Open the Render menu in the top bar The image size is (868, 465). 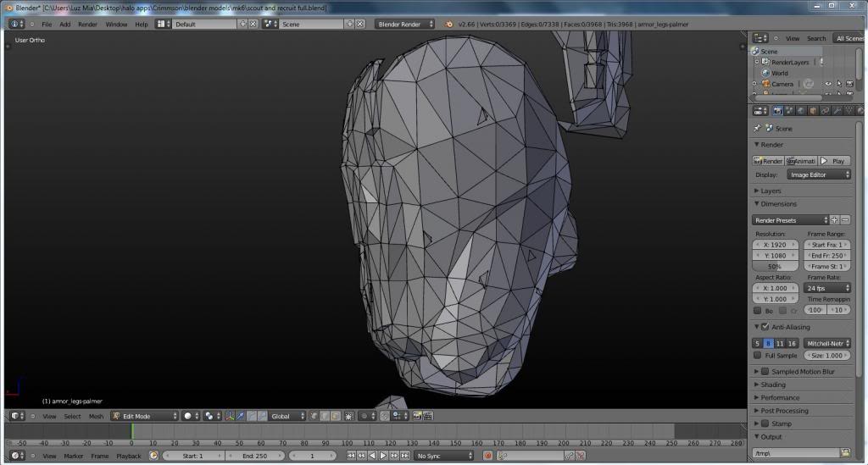pyautogui.click(x=87, y=25)
